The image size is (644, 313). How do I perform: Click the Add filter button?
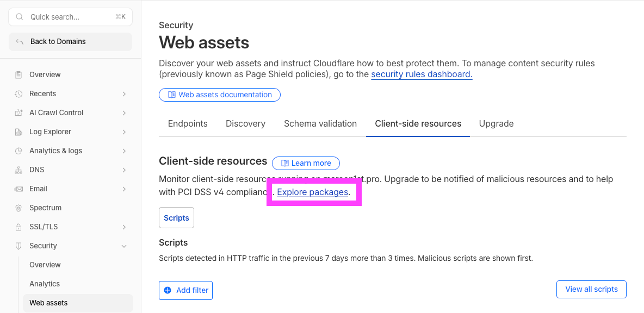click(x=185, y=290)
